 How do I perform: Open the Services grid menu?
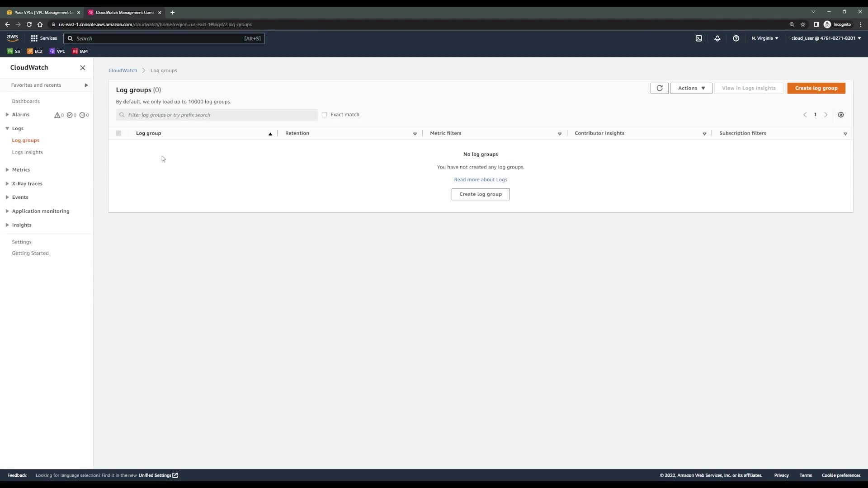[x=43, y=38]
